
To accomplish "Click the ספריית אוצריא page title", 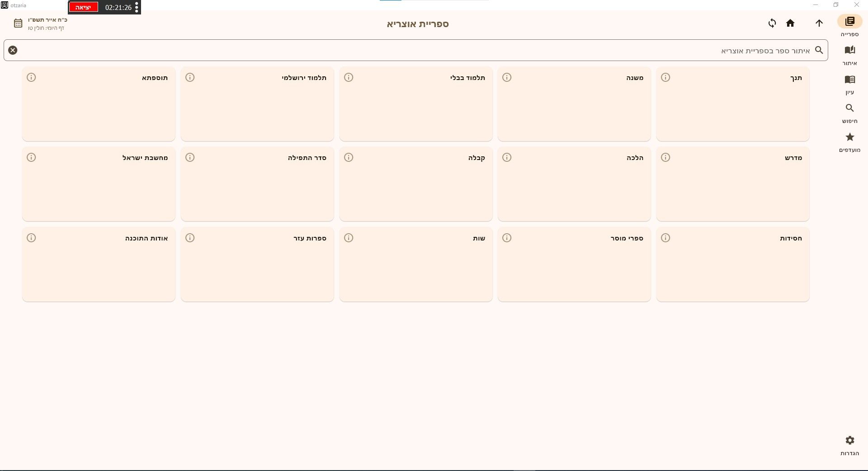I will click(x=418, y=24).
